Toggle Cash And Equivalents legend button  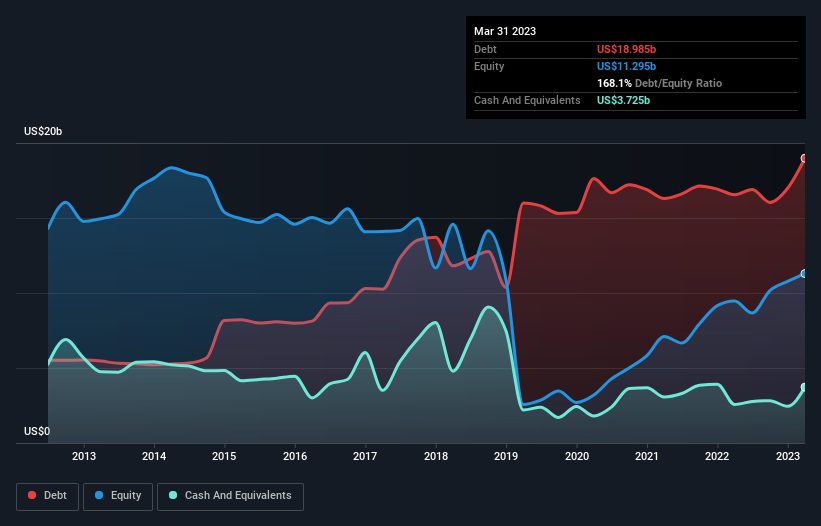pos(230,496)
